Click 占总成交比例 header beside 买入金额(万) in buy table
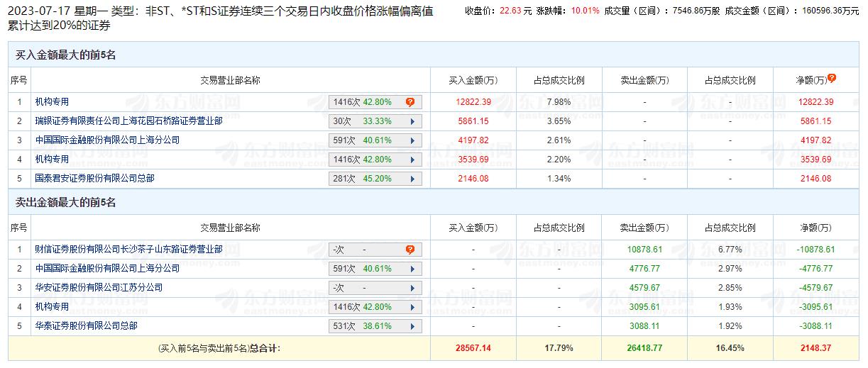The width and height of the screenshot is (868, 368). point(559,80)
